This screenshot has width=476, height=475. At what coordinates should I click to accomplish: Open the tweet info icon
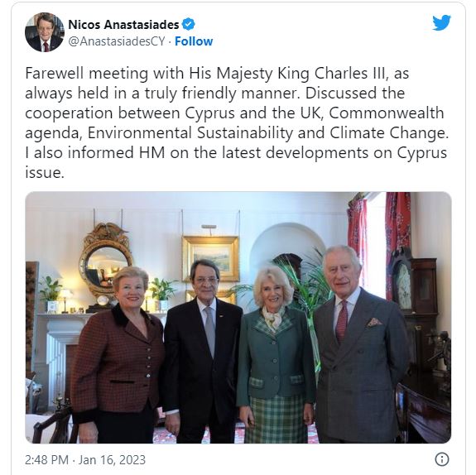[x=442, y=459]
